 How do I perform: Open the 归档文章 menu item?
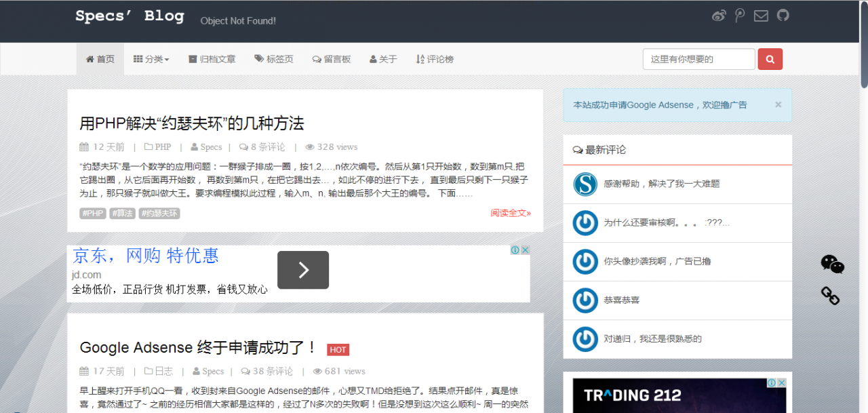click(x=212, y=59)
